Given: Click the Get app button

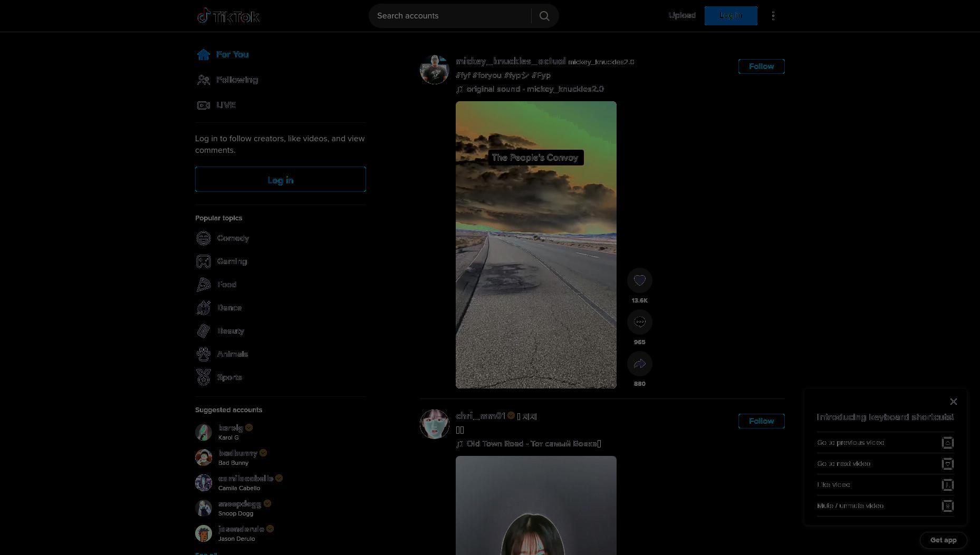Looking at the screenshot, I should pos(944,540).
